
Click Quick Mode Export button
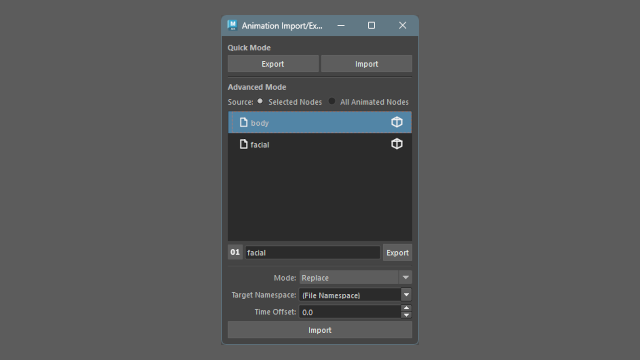[x=273, y=64]
